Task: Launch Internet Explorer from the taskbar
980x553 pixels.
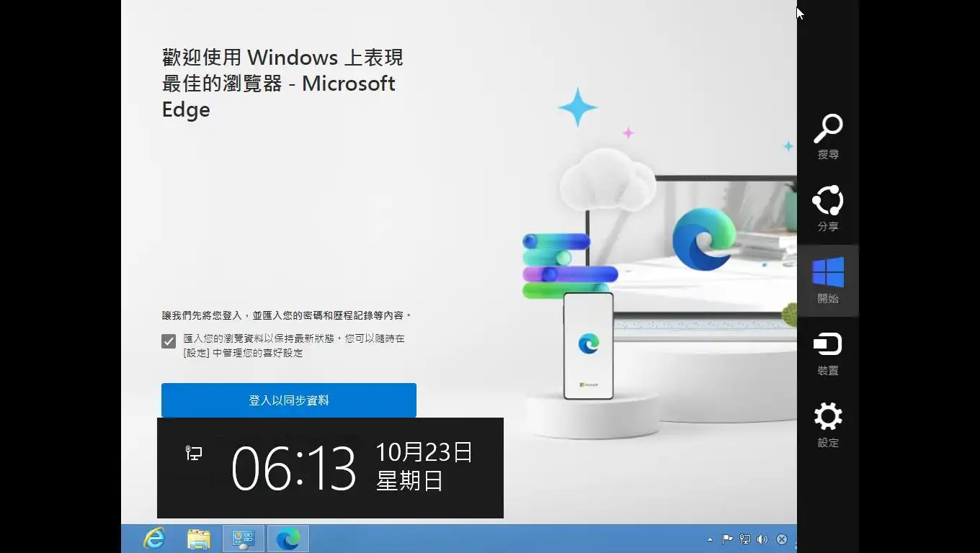Action: 154,539
